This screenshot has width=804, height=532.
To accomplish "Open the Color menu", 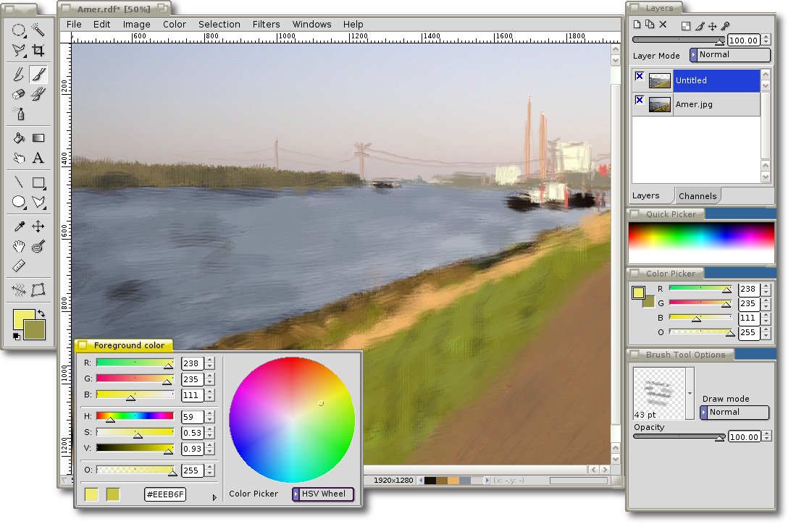I will pos(175,24).
